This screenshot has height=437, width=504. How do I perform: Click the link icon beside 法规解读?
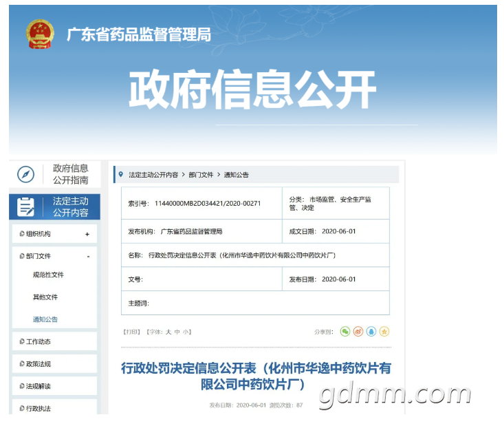22,386
